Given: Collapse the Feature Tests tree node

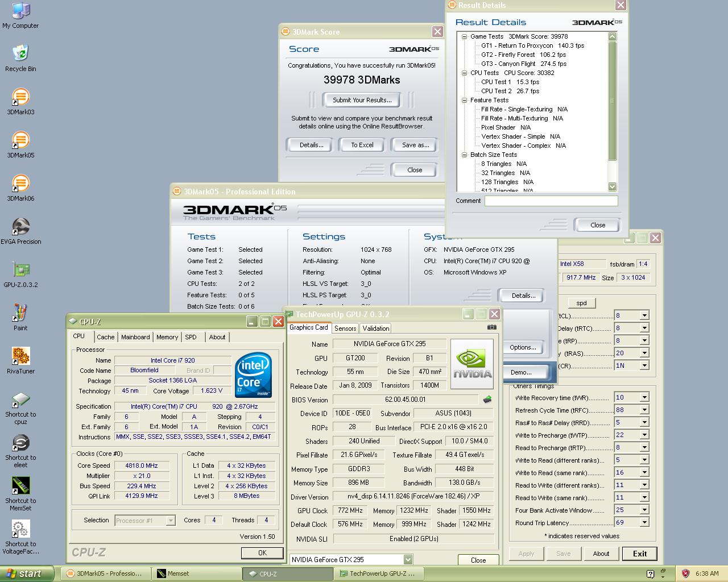Looking at the screenshot, I should tap(465, 100).
